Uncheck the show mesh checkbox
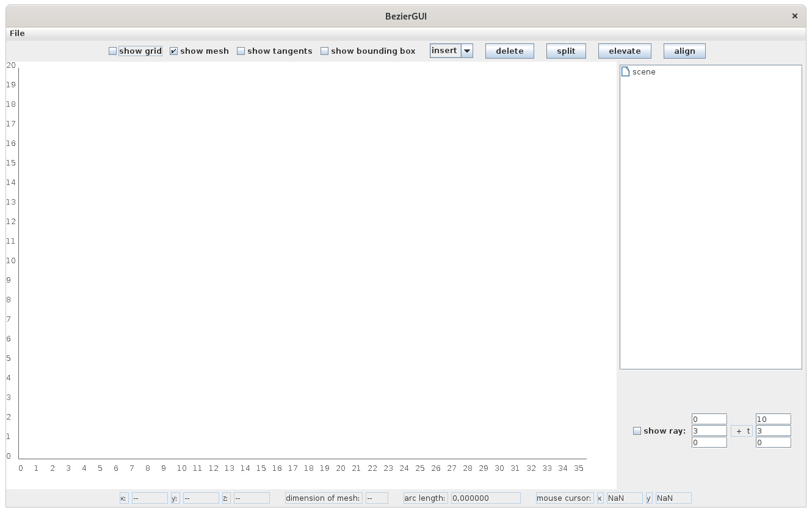Image resolution: width=812 pixels, height=513 pixels. tap(174, 51)
